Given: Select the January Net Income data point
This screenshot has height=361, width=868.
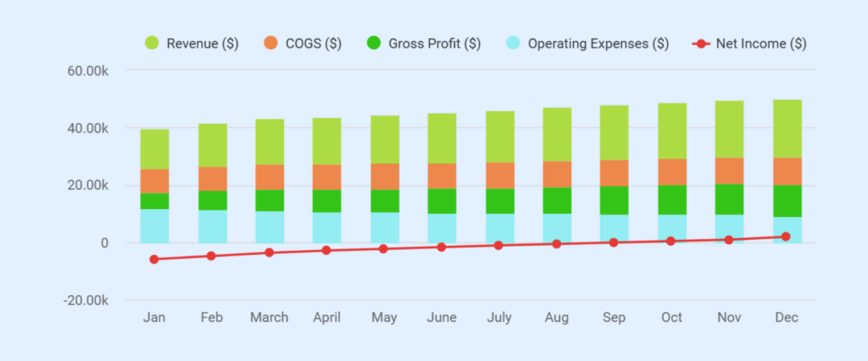Looking at the screenshot, I should coord(154,259).
